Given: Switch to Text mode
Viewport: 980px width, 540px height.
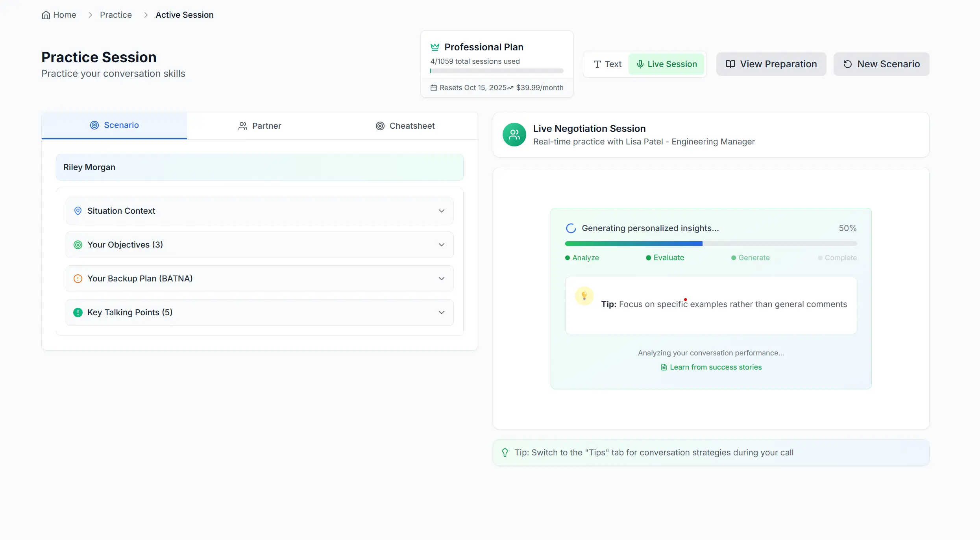Looking at the screenshot, I should click(607, 64).
